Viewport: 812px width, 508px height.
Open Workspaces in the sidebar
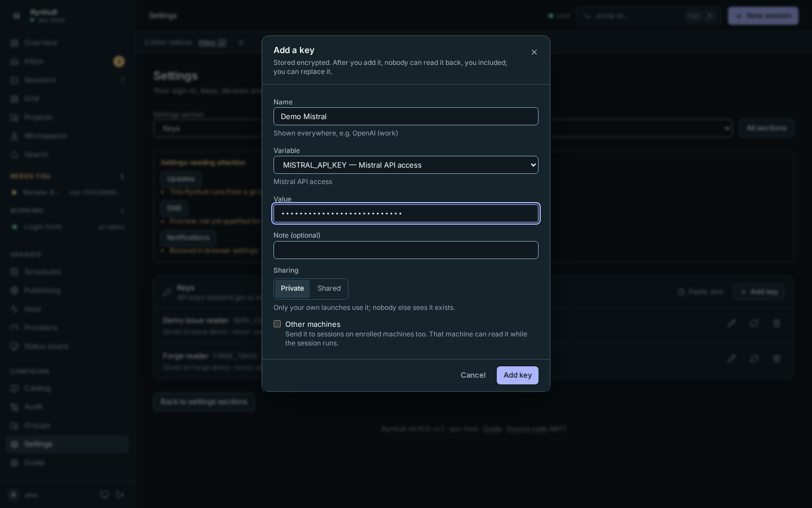(x=68, y=136)
